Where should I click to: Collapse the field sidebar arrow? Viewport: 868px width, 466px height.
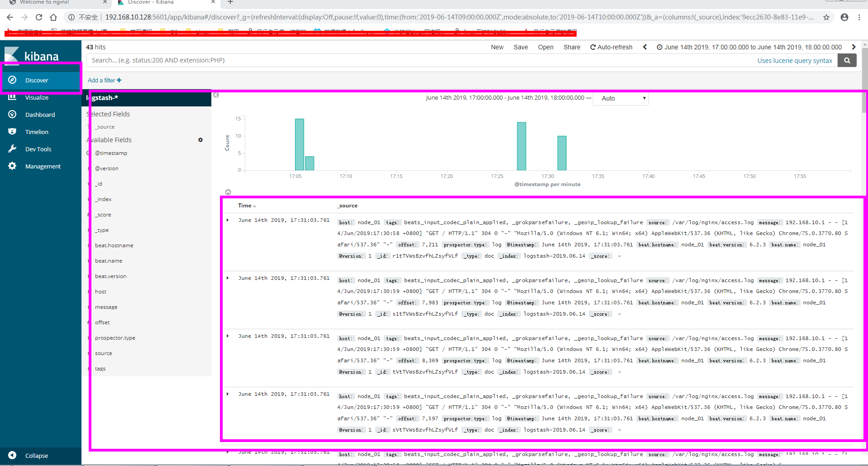coord(216,95)
